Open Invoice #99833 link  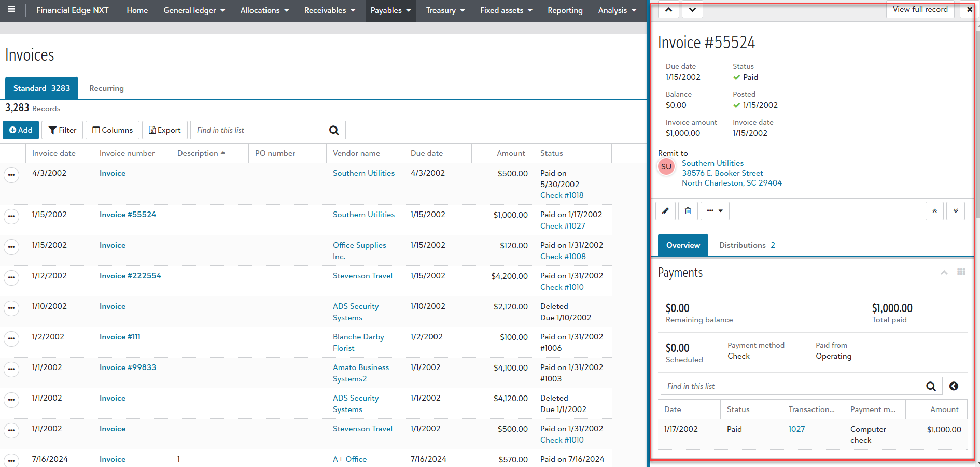tap(128, 367)
